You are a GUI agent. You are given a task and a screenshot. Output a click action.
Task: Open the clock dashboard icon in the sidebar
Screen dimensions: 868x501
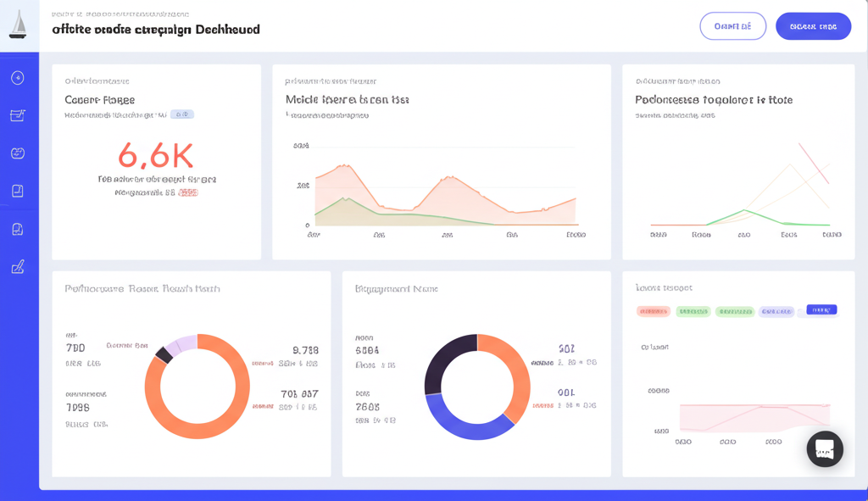point(19,77)
